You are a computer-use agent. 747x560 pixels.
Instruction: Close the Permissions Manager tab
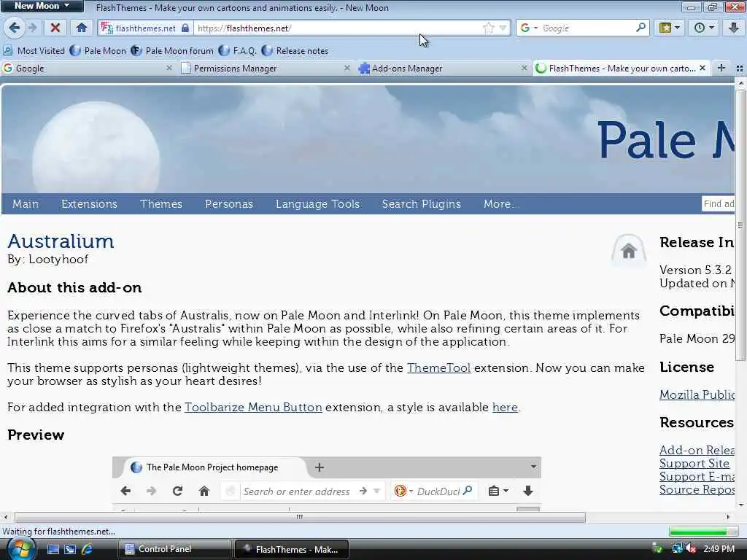point(347,68)
